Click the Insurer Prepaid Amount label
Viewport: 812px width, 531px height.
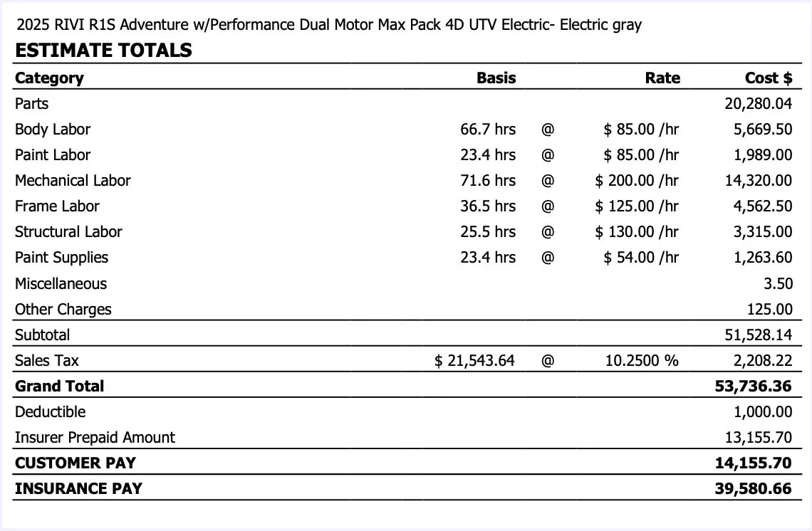coord(95,437)
